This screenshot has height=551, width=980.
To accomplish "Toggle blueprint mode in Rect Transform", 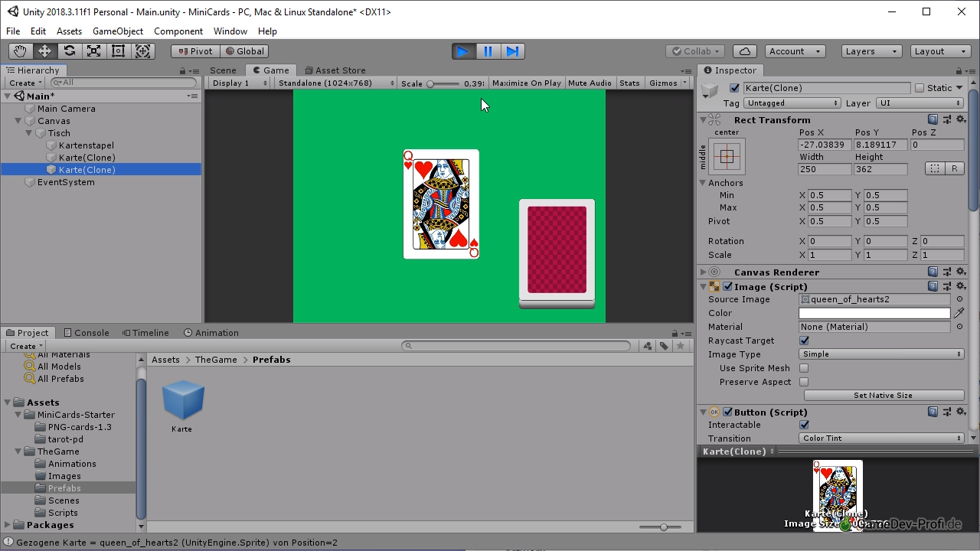I will (934, 168).
